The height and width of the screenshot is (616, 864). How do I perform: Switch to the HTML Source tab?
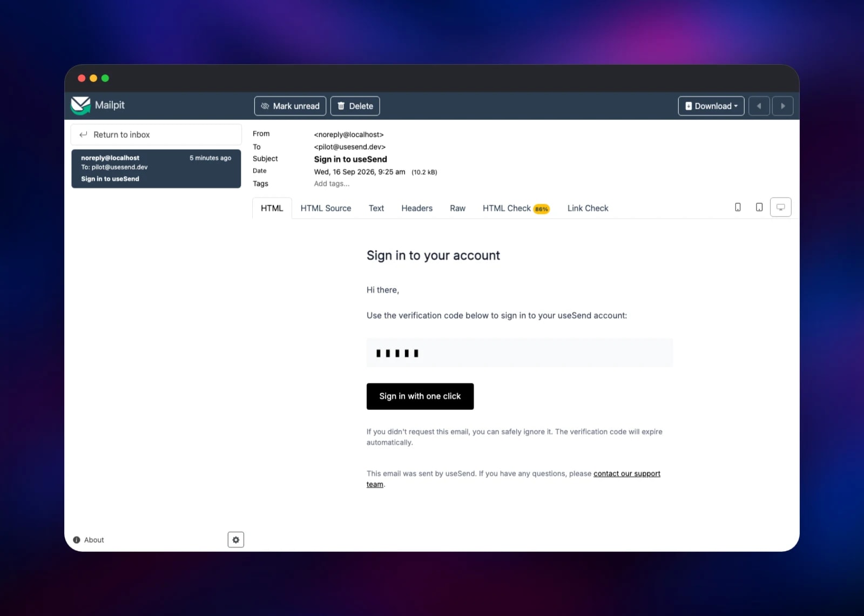tap(326, 208)
